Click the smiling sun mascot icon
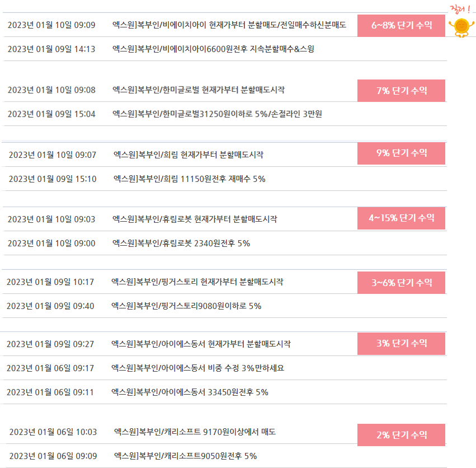This screenshot has height=468, width=476. (461, 28)
